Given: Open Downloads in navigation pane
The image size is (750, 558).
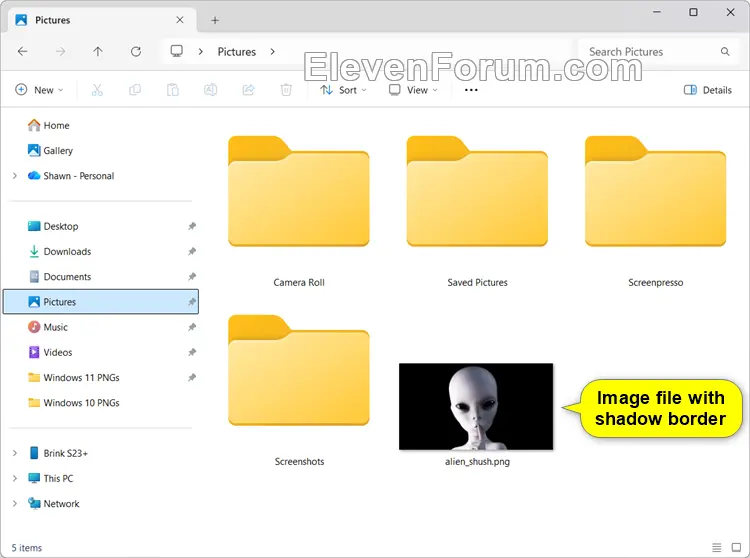Looking at the screenshot, I should tap(60, 252).
